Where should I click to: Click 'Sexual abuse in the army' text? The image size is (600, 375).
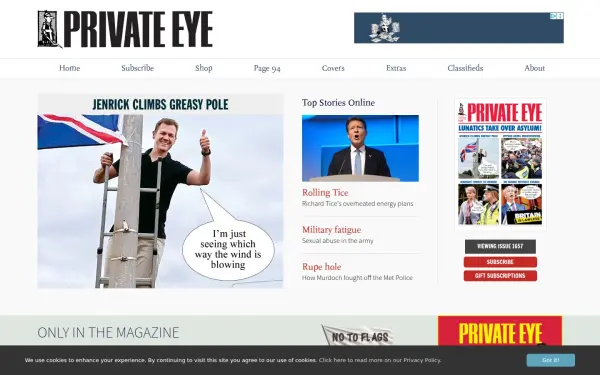338,241
